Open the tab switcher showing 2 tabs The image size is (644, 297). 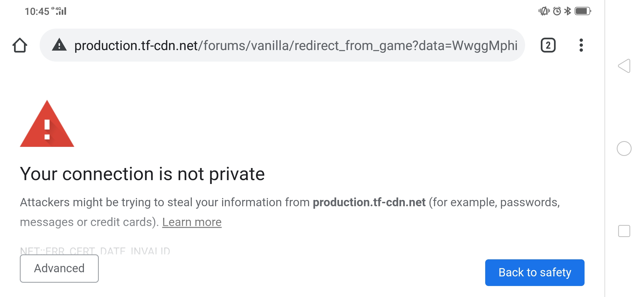(x=548, y=45)
